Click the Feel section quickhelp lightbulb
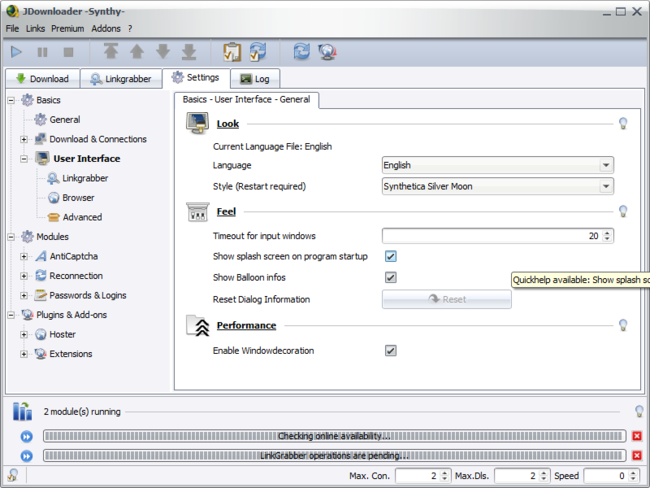 (x=623, y=211)
